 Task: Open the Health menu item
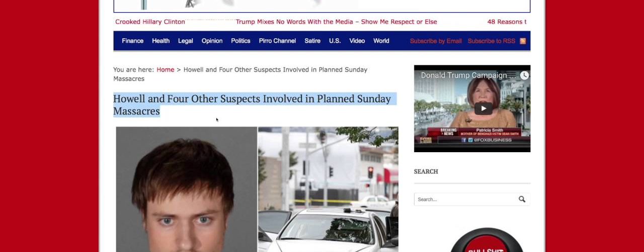[160, 41]
